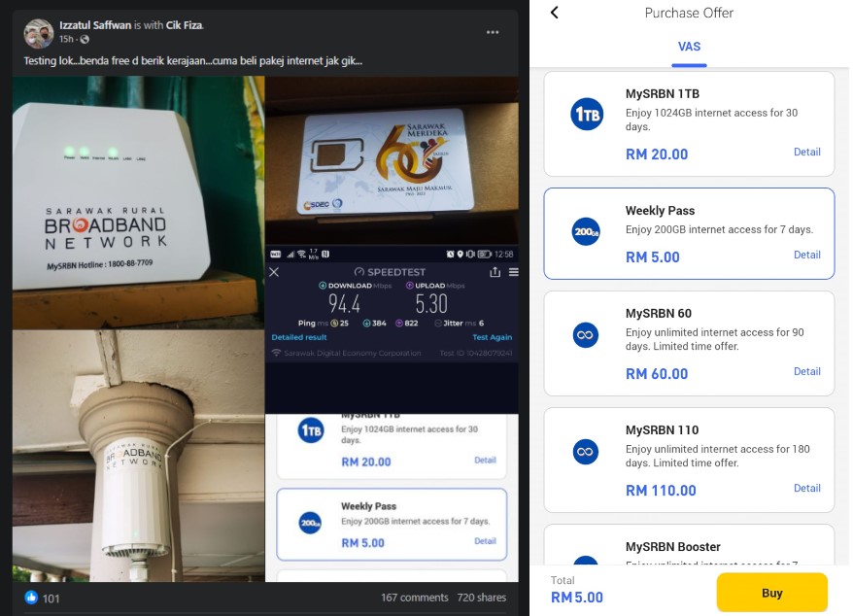Click the post caption text

pyautogui.click(x=193, y=61)
